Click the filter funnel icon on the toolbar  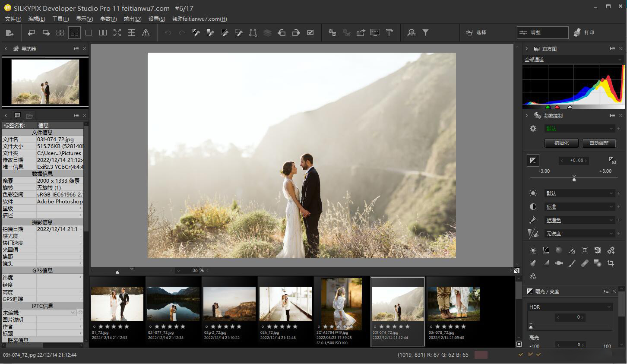(426, 32)
